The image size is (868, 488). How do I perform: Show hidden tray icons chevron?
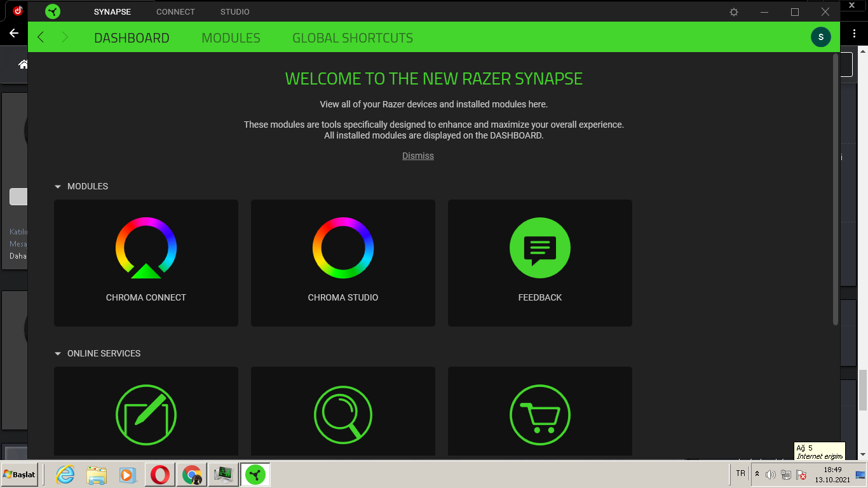coord(757,474)
